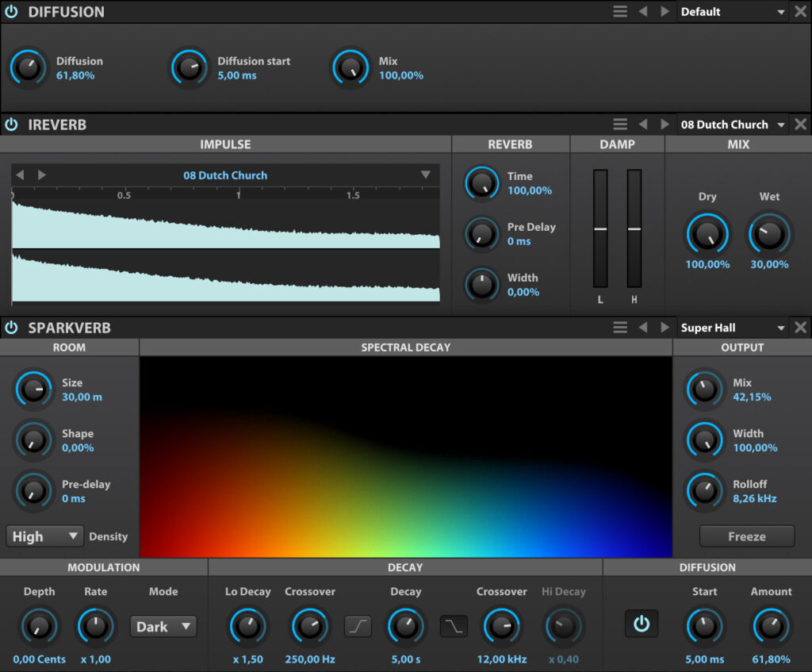Open the Diffusion hamburger menu
The height and width of the screenshot is (672, 812).
coord(619,11)
